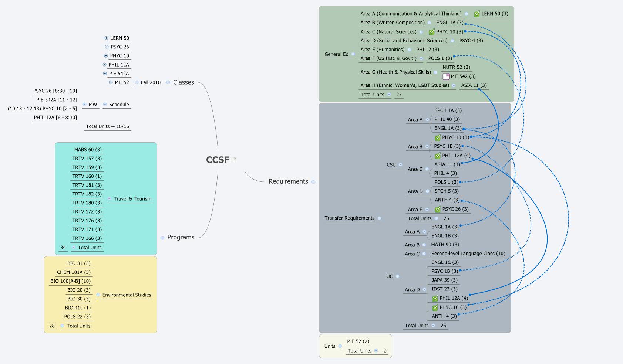Screen dimensions: 623x364
Task: Select the Second-level Language Class (10) topic
Action: (x=468, y=254)
